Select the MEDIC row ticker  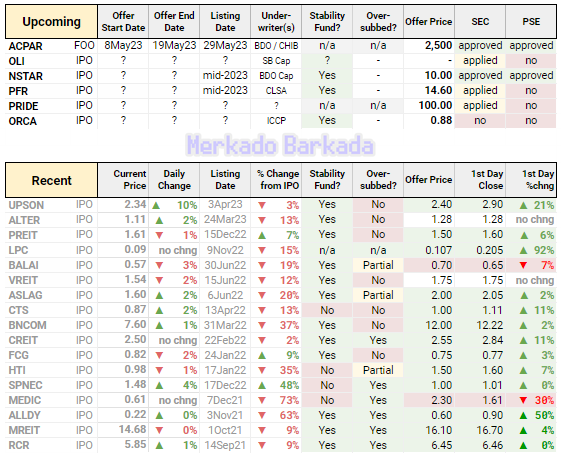[x=25, y=401]
